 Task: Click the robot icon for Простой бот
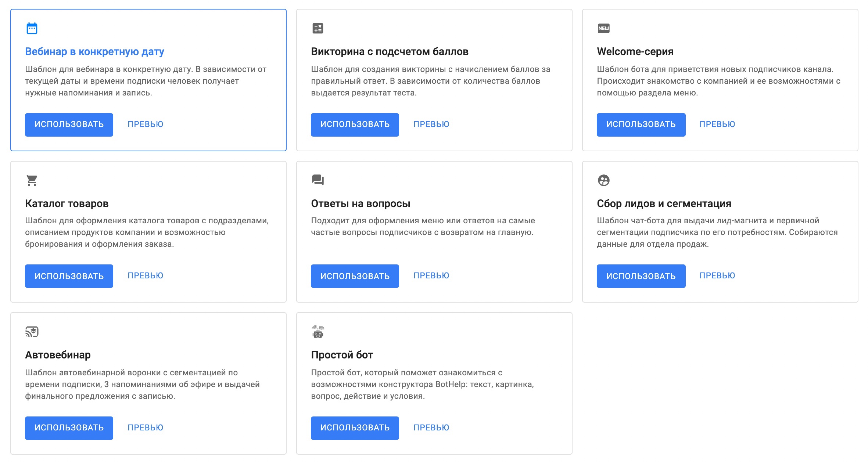pos(318,332)
